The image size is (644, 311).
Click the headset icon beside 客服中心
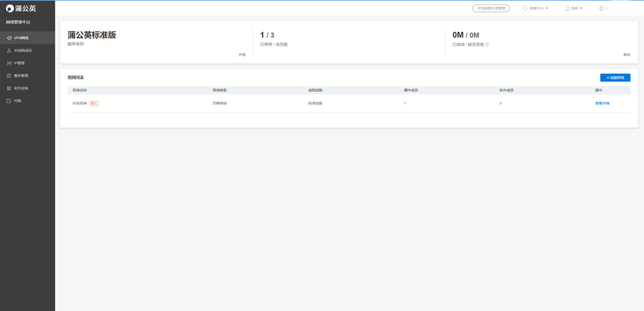(x=525, y=8)
